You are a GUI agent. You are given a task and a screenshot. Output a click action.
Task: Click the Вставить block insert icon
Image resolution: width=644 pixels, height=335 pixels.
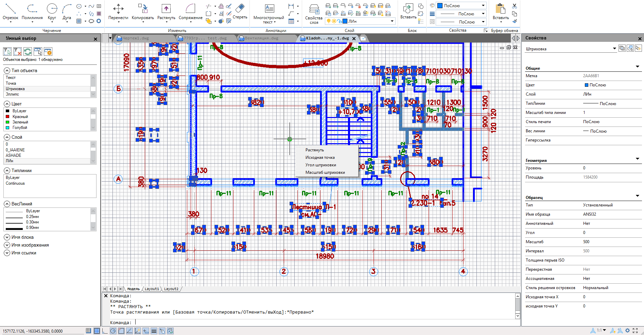tap(408, 12)
